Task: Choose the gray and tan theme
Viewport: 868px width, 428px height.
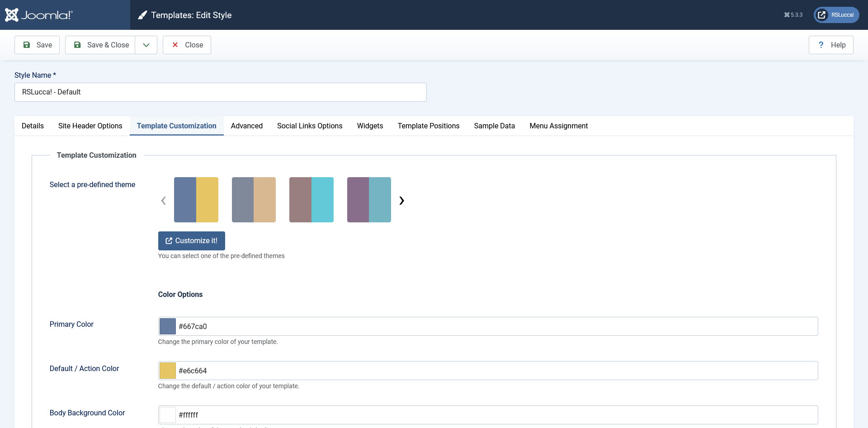Action: coord(254,200)
